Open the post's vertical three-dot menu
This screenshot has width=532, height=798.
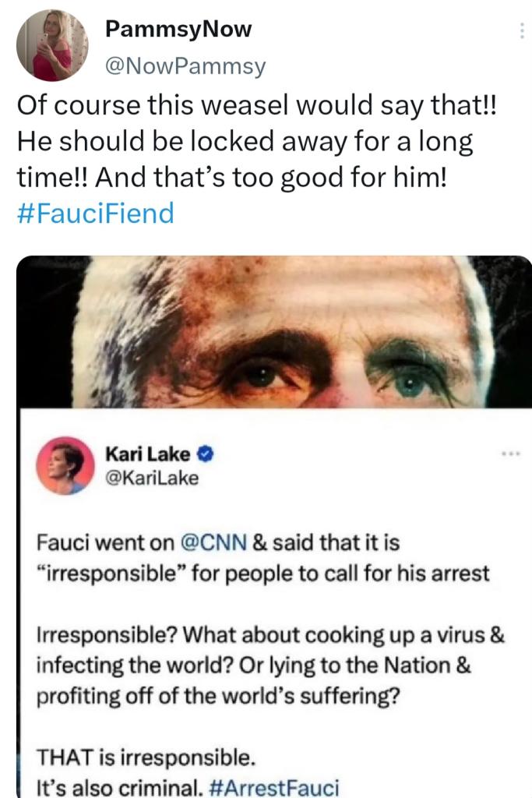tap(521, 31)
